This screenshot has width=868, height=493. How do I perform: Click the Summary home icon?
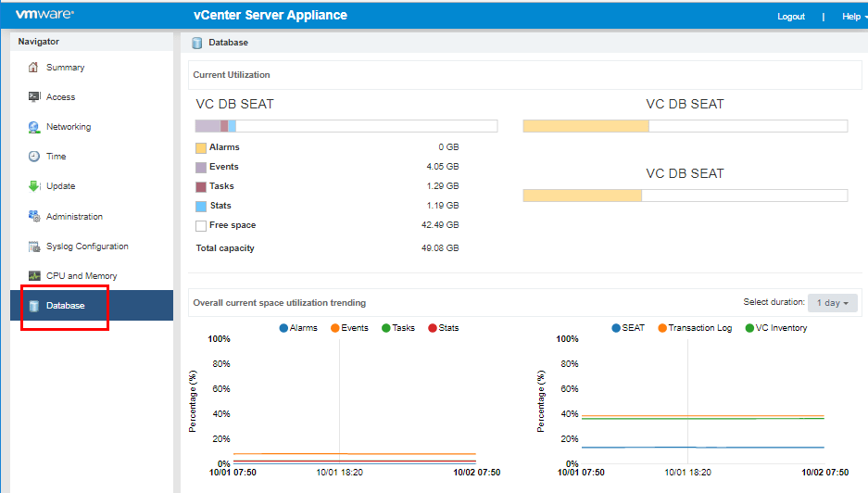click(x=34, y=68)
